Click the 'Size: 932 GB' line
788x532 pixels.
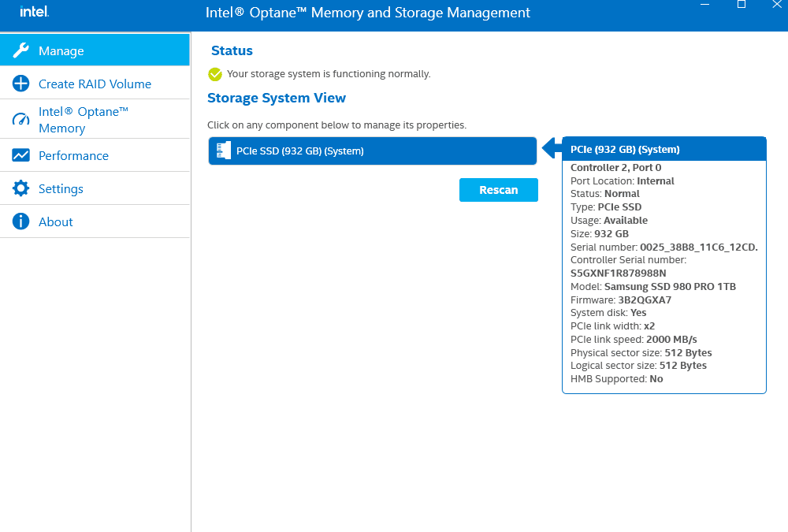[600, 234]
